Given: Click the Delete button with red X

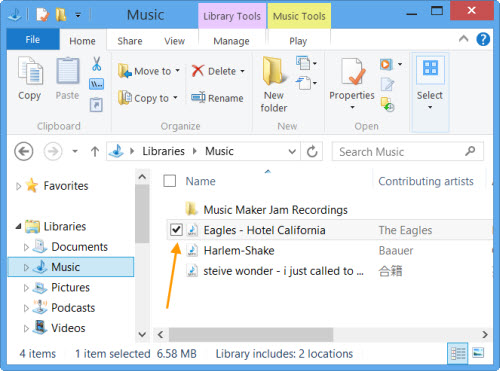Looking at the screenshot, I should click(218, 71).
